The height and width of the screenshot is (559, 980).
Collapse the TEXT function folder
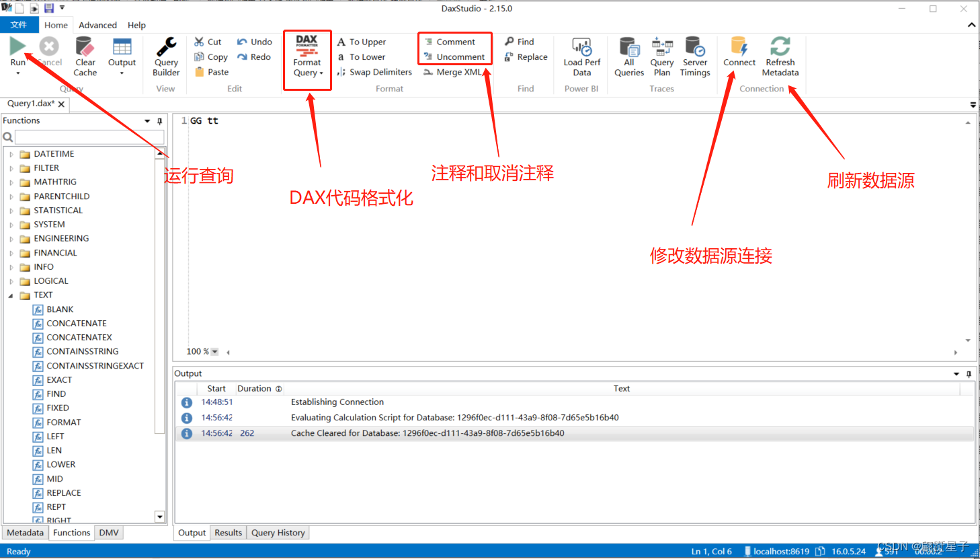coord(11,295)
